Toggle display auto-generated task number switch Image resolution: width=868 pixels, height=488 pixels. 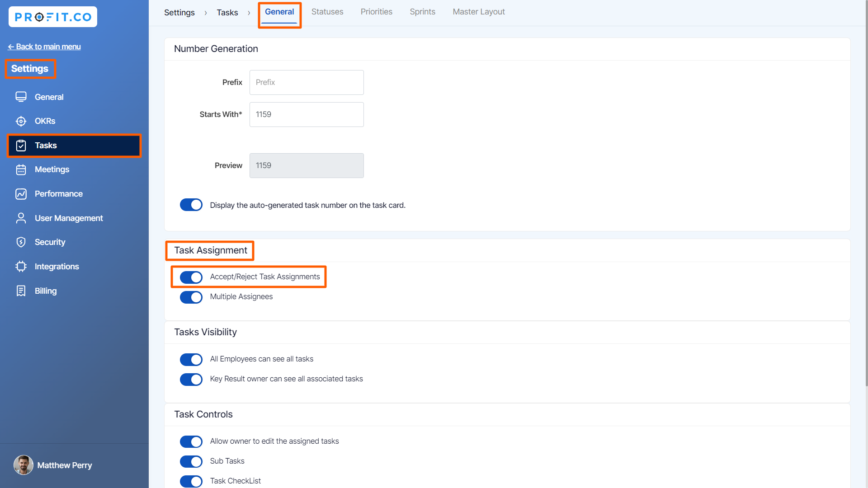tap(191, 205)
